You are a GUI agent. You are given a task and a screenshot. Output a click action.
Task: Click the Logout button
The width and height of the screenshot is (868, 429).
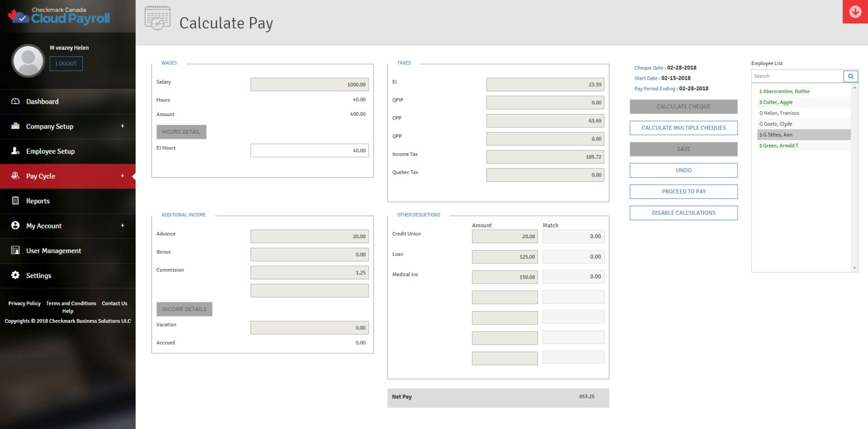pos(66,64)
